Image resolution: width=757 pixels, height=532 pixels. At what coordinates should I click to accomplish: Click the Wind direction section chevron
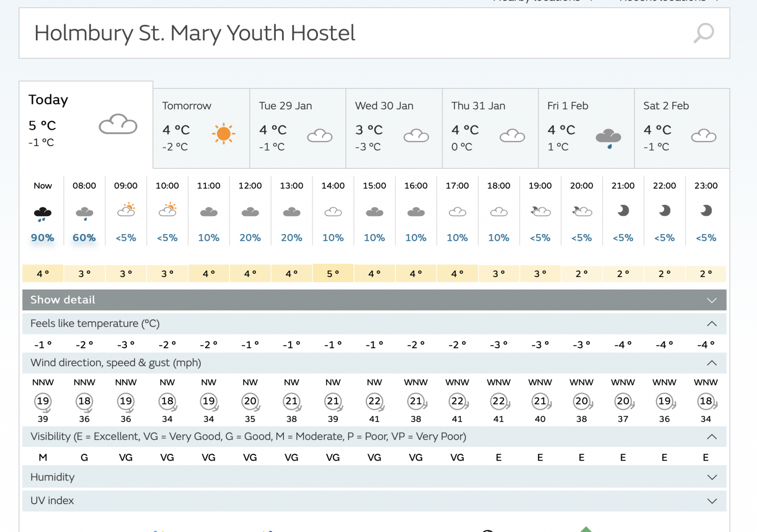[x=712, y=363]
